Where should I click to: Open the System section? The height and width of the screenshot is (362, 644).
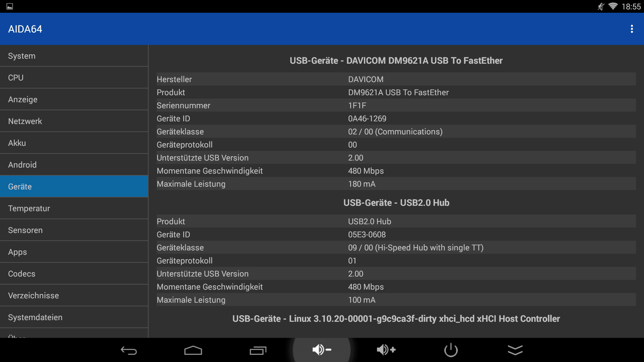(74, 56)
